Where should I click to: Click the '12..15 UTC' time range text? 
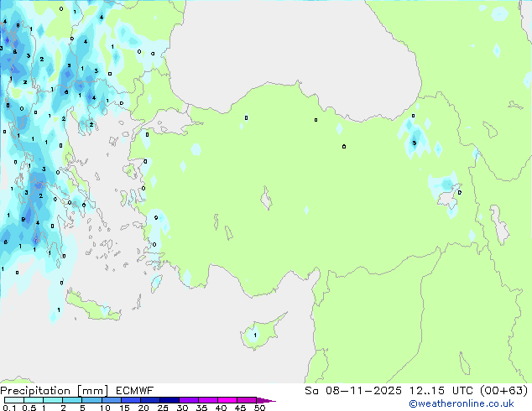(x=441, y=391)
